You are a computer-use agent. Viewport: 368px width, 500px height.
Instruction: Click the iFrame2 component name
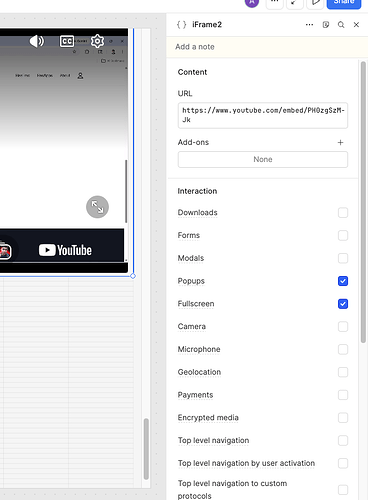click(x=207, y=25)
